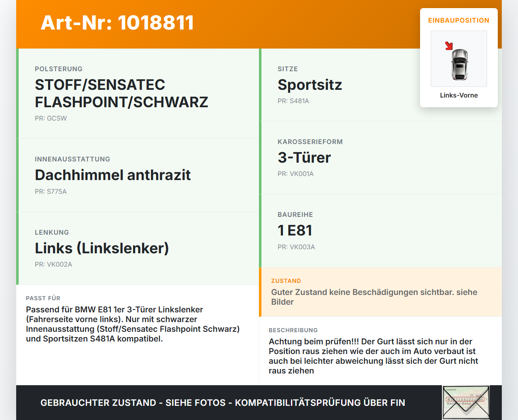
Task: Click the PR: GCSW code
Action: pos(51,119)
